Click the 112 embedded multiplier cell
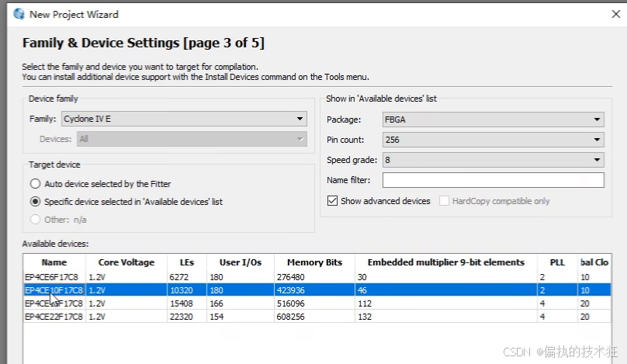The width and height of the screenshot is (627, 364). coord(446,303)
